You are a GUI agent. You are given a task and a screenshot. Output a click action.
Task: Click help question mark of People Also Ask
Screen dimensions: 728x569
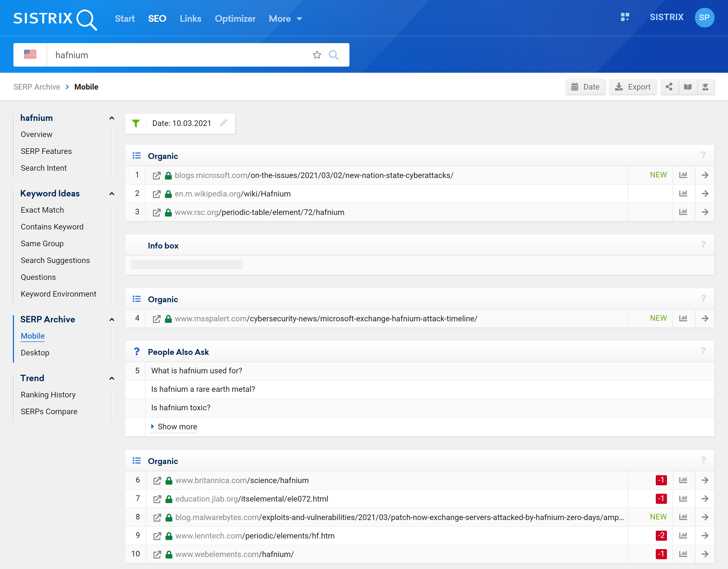coord(703,351)
